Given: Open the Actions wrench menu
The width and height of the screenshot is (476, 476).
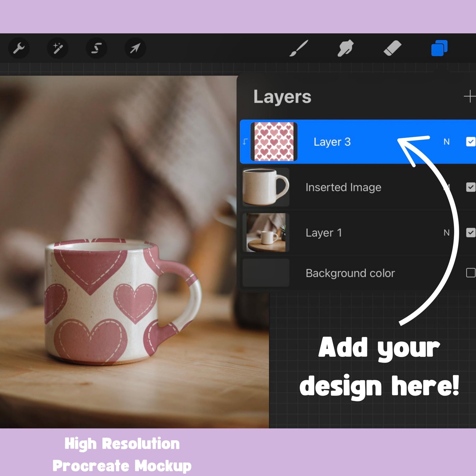Looking at the screenshot, I should tap(19, 48).
